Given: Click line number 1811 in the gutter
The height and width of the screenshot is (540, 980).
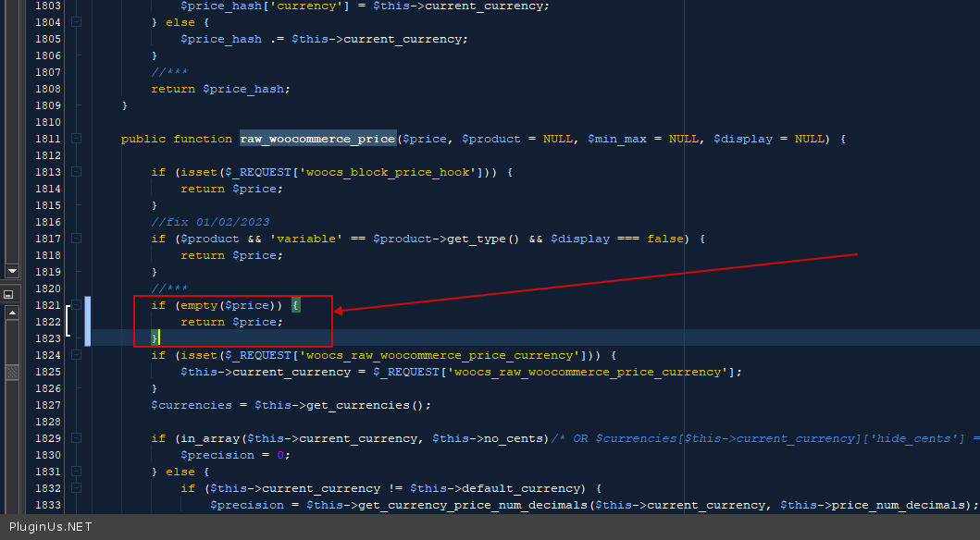Looking at the screenshot, I should pos(47,139).
